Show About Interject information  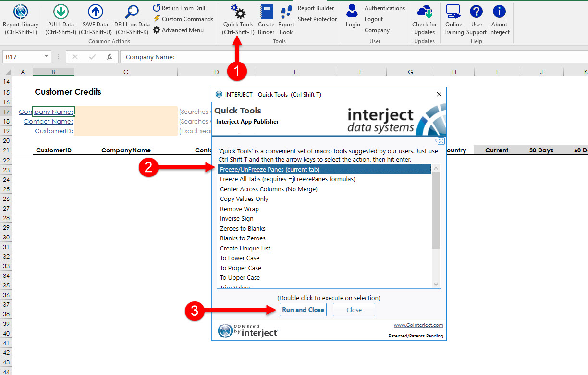(x=499, y=19)
